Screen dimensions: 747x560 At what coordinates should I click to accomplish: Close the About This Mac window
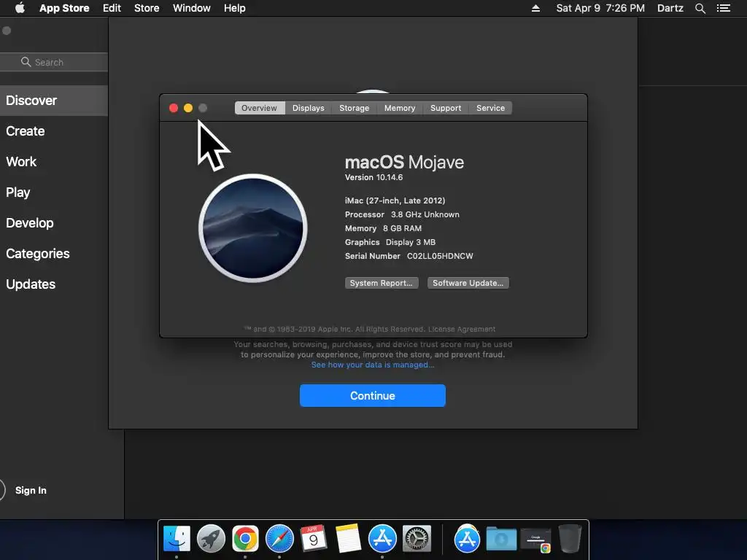(x=174, y=108)
